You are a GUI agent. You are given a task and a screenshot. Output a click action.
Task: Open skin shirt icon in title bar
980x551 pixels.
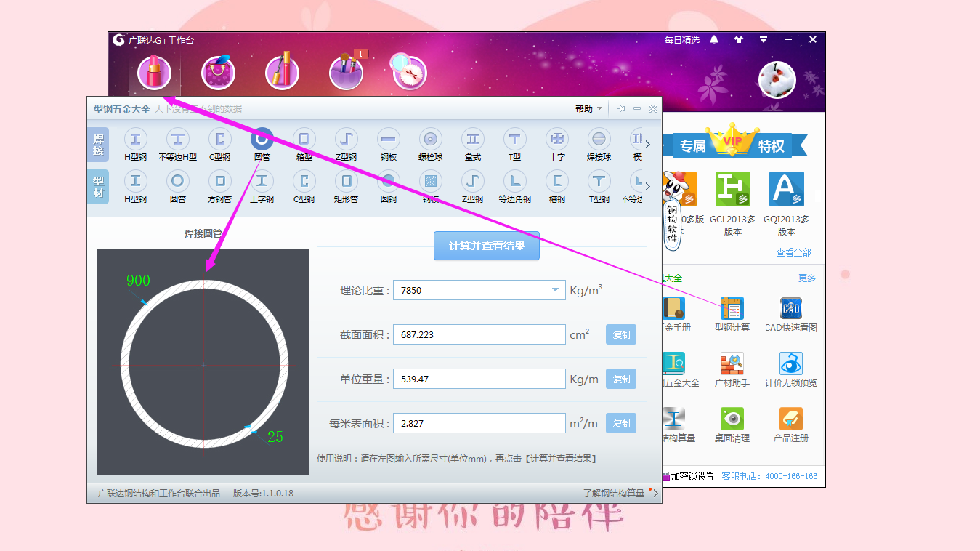point(739,40)
